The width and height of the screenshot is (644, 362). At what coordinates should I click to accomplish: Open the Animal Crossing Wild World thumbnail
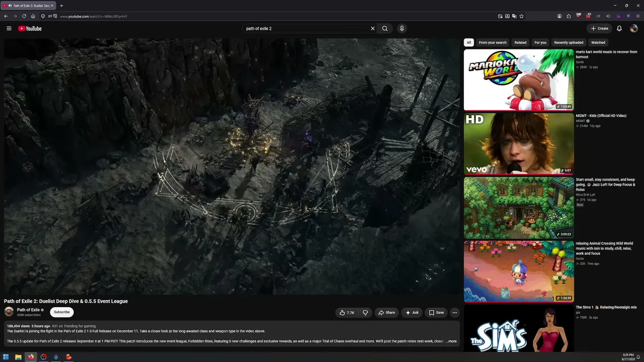point(519,271)
